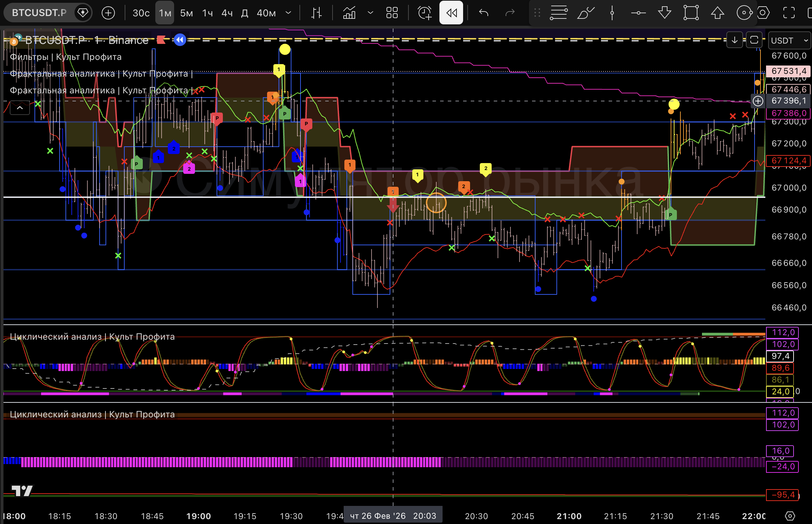
Task: Switch to the 5м timeframe
Action: 186,13
